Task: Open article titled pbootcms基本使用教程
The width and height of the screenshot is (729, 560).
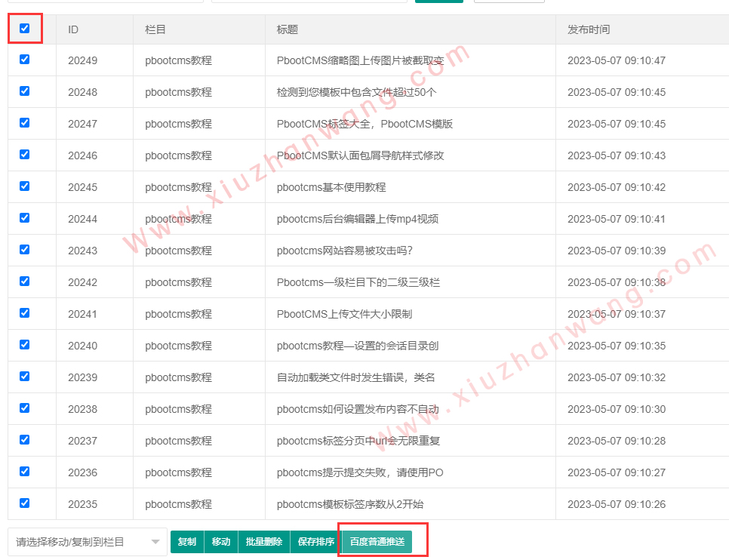Action: pos(331,187)
